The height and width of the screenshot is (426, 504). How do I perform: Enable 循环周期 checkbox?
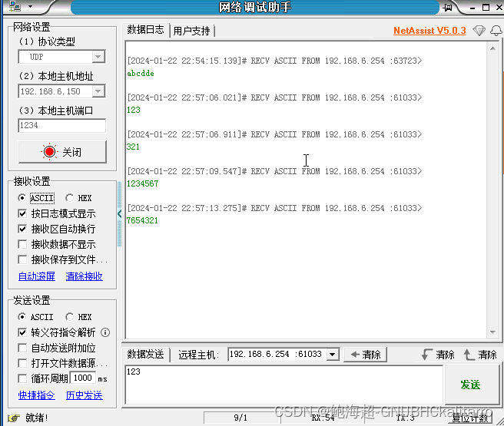pyautogui.click(x=22, y=378)
